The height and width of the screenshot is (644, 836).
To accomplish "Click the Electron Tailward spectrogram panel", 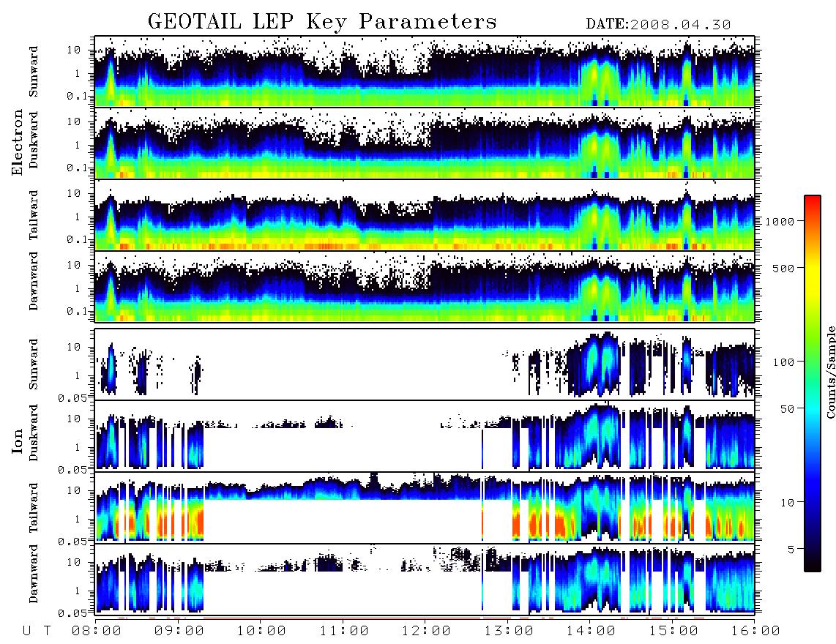I will tap(425, 215).
